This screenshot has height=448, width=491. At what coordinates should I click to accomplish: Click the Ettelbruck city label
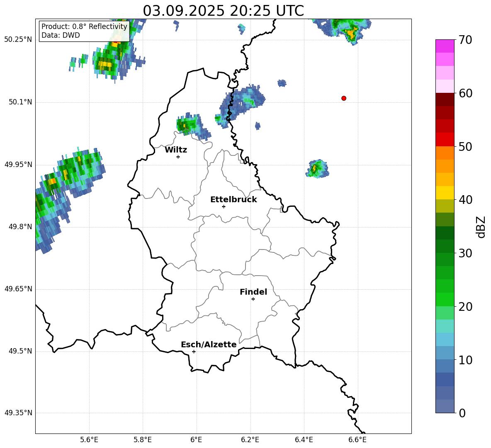tap(233, 200)
